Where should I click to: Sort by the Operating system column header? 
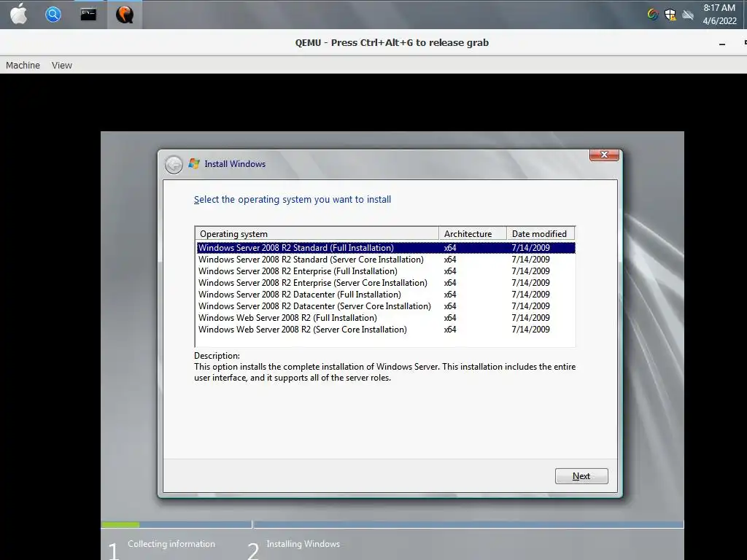pos(317,233)
